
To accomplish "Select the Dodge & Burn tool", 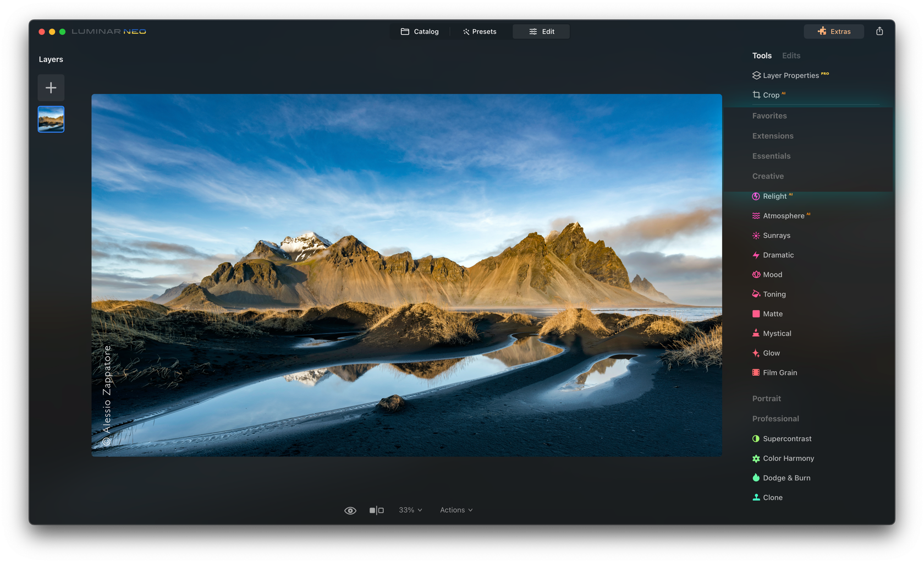I will click(x=787, y=478).
